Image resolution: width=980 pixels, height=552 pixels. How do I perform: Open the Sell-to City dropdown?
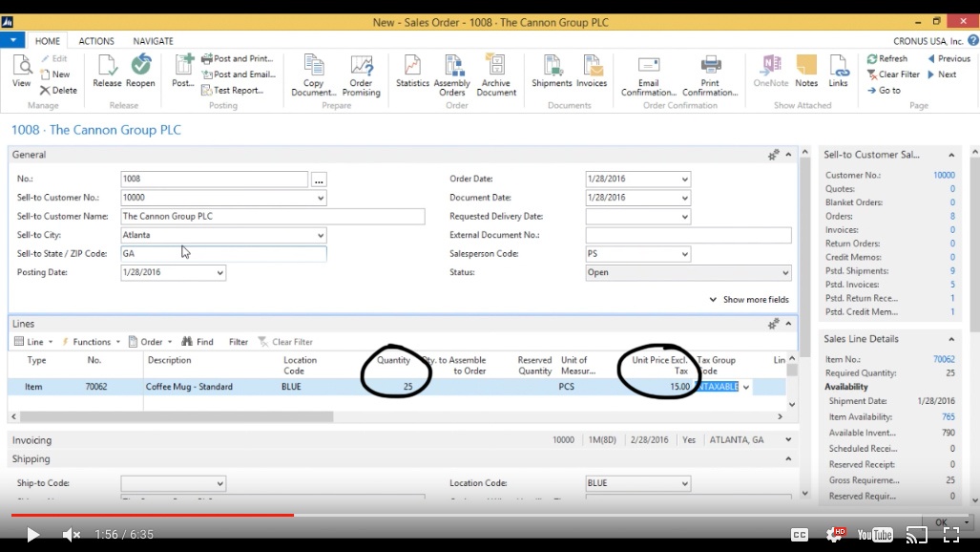tap(320, 235)
